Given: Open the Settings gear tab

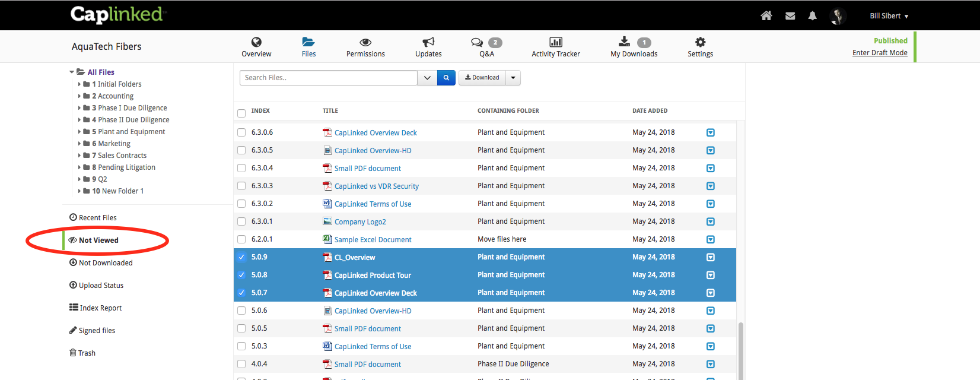Looking at the screenshot, I should (700, 47).
